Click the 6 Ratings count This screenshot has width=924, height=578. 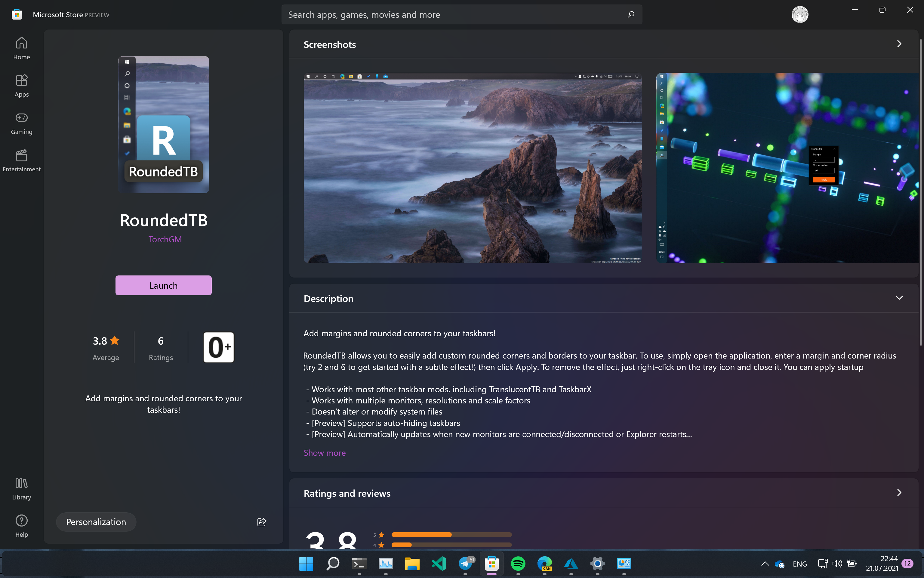click(x=161, y=348)
